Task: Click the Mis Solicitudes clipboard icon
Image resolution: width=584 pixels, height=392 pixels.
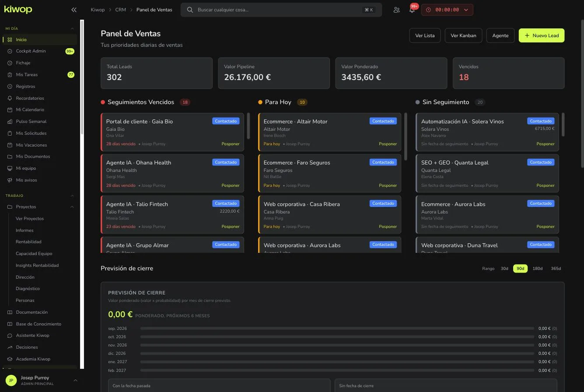Action: [x=10, y=133]
